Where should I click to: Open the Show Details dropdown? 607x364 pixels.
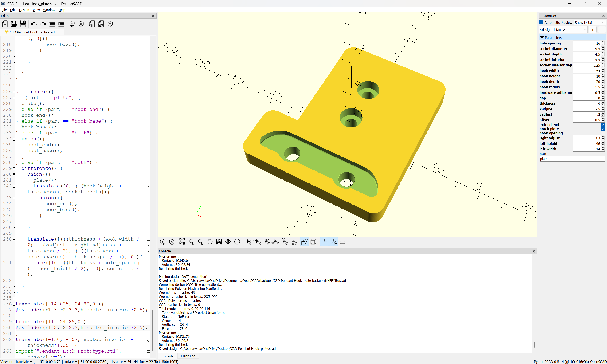[x=589, y=22]
